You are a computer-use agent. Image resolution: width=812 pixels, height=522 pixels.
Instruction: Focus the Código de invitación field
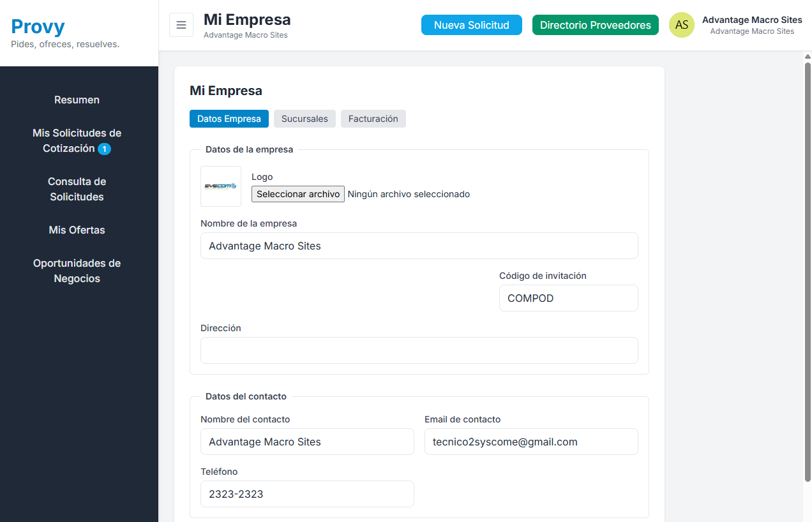[x=568, y=298]
